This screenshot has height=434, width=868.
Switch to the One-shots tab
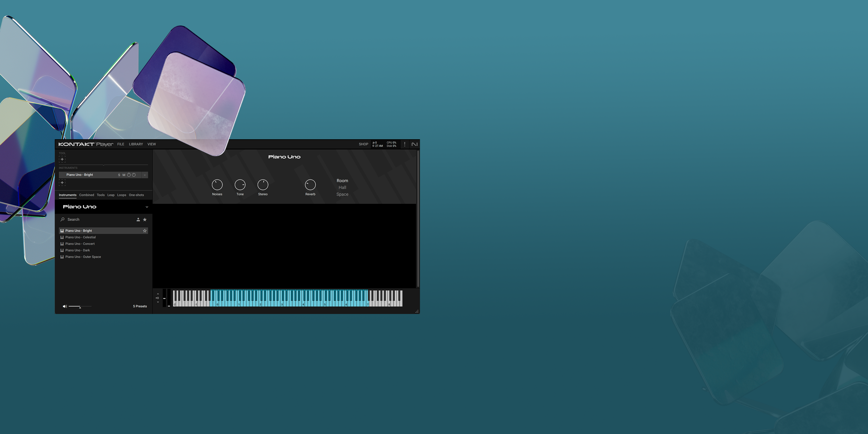coord(137,195)
